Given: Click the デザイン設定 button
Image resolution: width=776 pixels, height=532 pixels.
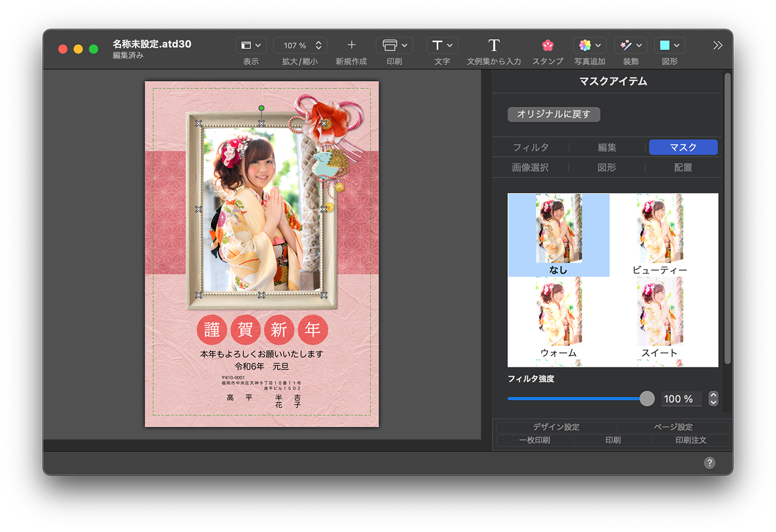Looking at the screenshot, I should (x=556, y=427).
